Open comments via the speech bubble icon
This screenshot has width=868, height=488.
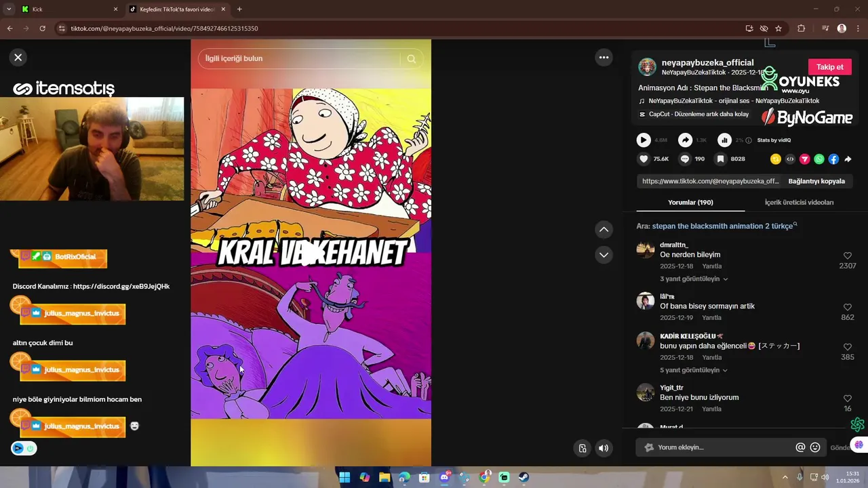pyautogui.click(x=685, y=159)
